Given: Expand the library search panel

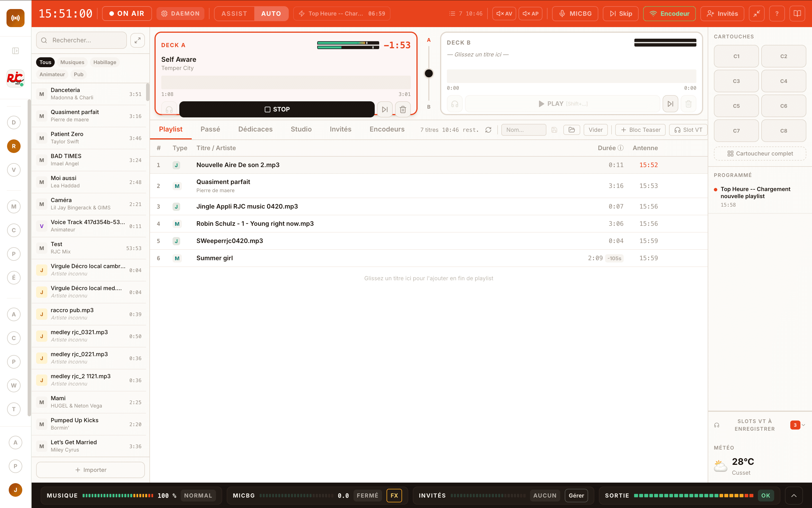Looking at the screenshot, I should [x=138, y=40].
